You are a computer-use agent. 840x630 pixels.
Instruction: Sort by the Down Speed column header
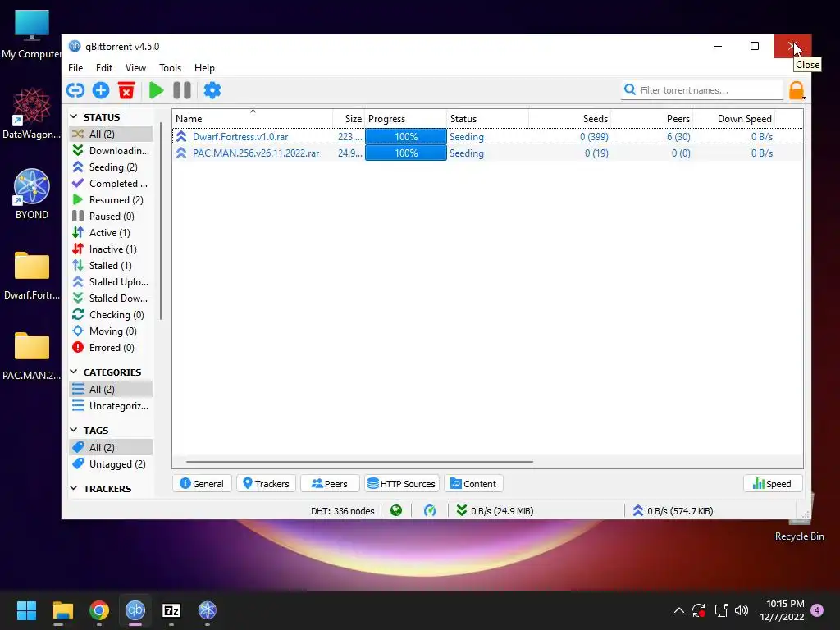click(734, 119)
